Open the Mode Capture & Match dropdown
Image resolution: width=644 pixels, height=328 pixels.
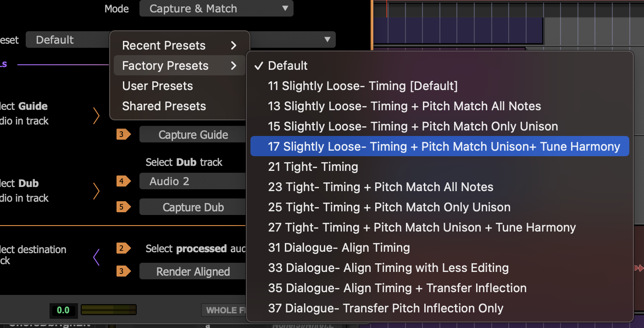click(216, 9)
